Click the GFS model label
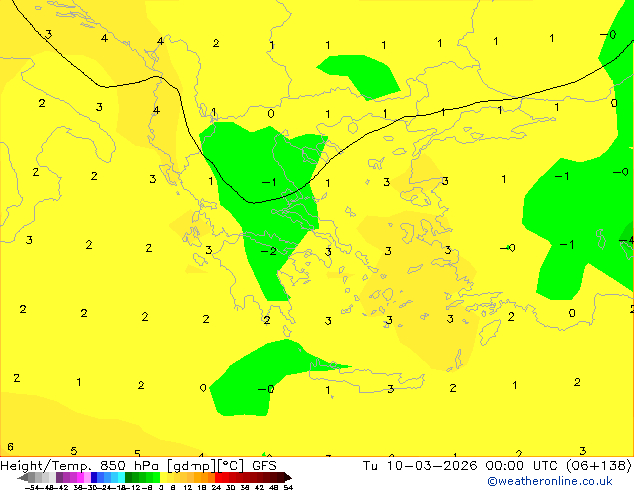 pyautogui.click(x=264, y=465)
